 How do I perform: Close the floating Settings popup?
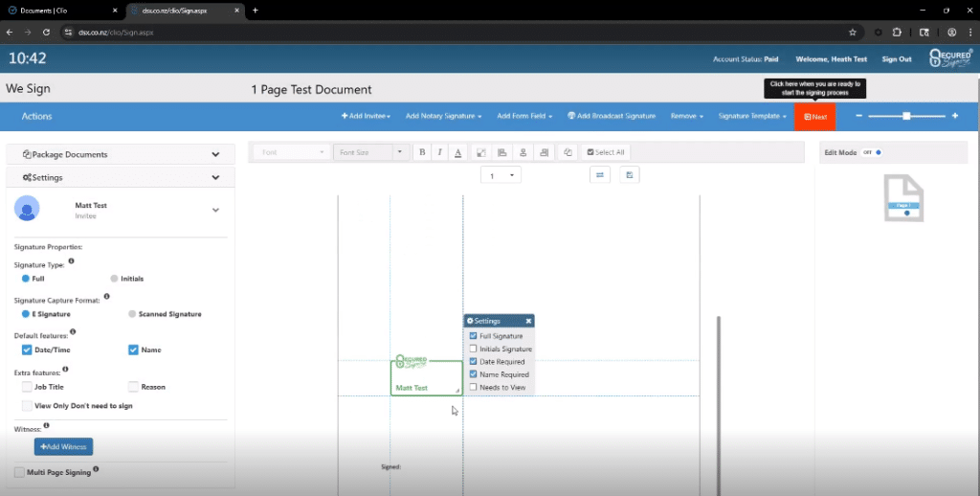tap(528, 321)
